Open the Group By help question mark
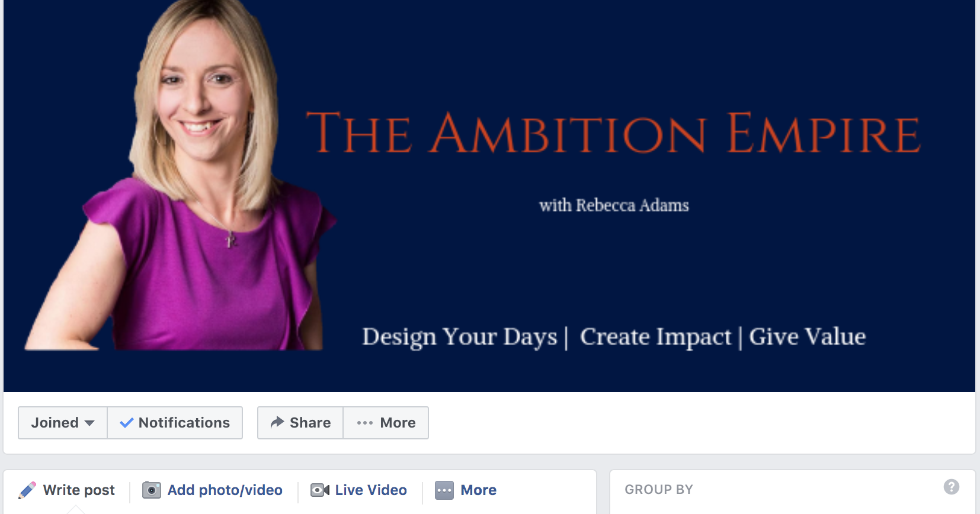Viewport: 980px width, 514px height. (952, 487)
